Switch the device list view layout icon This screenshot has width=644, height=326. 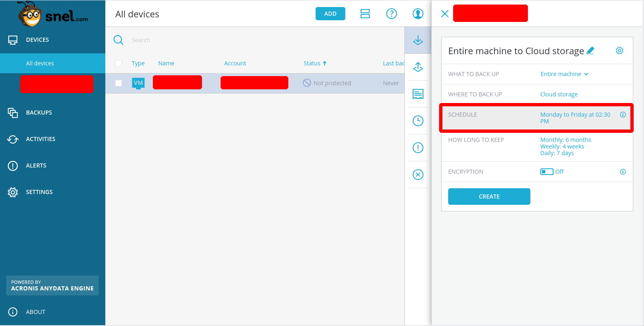(x=365, y=14)
